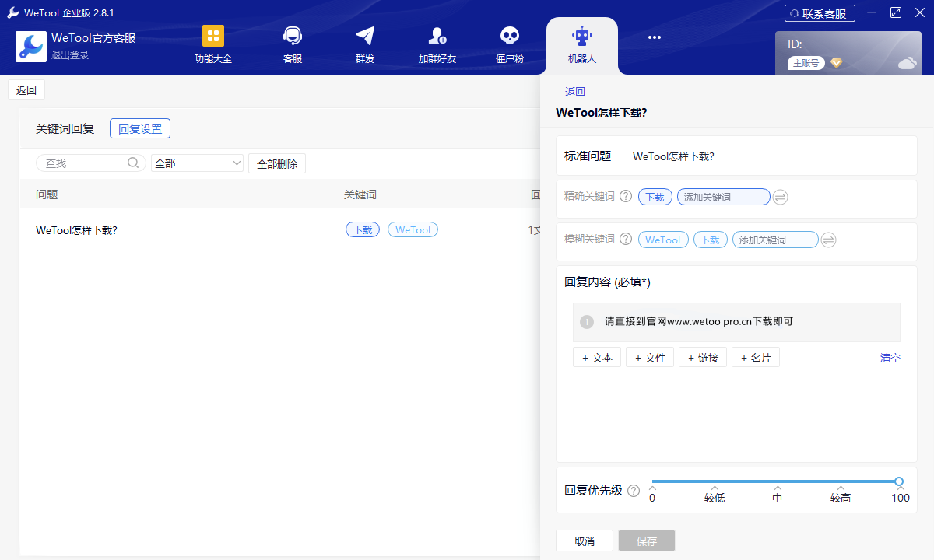This screenshot has height=560, width=934.
Task: Click the priority slider handle at 100
Action: click(x=899, y=481)
